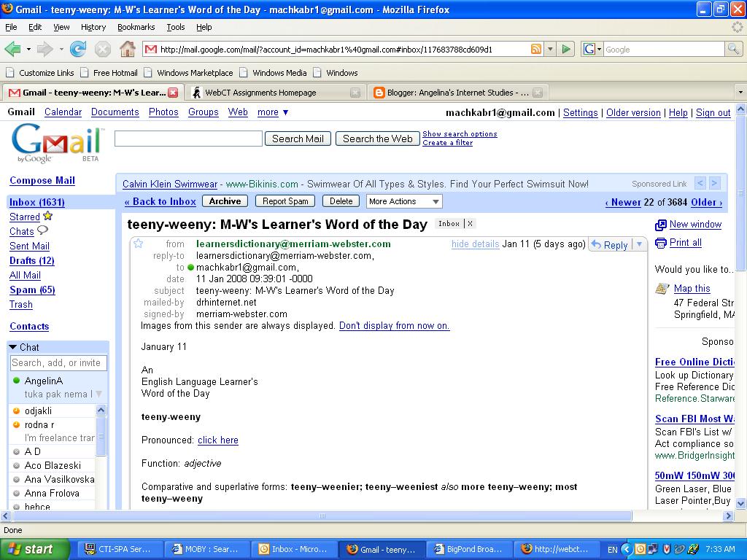Viewport: 747px width, 560px height.
Task: Click the Starred yellow star icon
Action: [x=47, y=216]
